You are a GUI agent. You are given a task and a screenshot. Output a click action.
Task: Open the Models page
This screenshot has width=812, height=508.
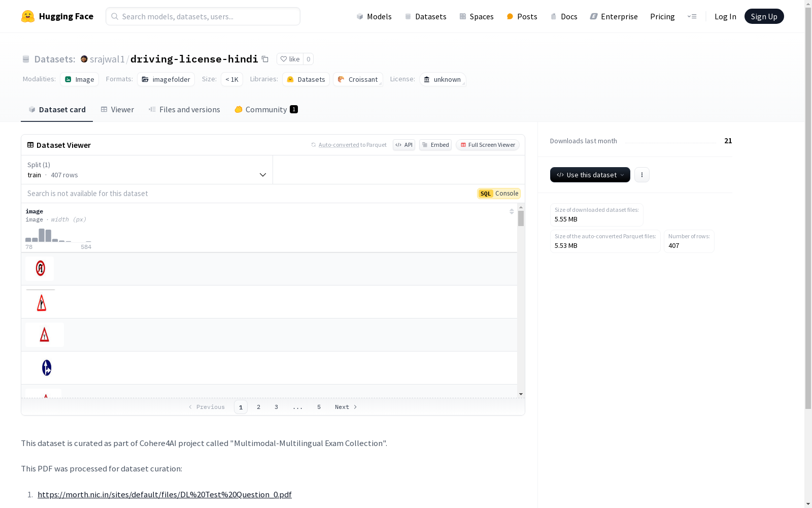tap(374, 16)
